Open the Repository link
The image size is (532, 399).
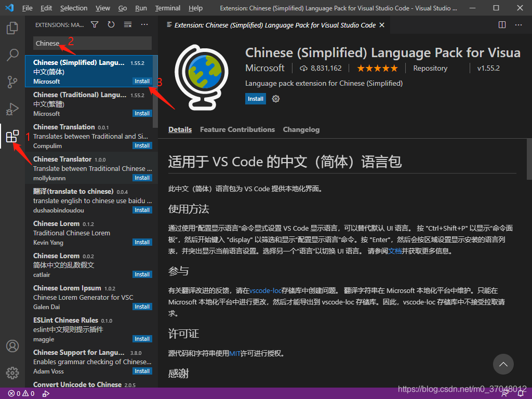point(430,68)
